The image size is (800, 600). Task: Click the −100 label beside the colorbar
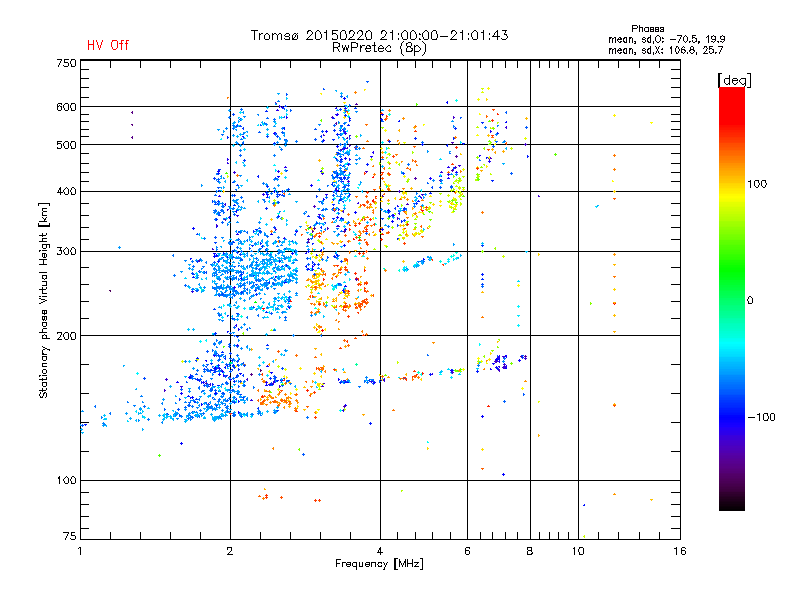pyautogui.click(x=764, y=417)
